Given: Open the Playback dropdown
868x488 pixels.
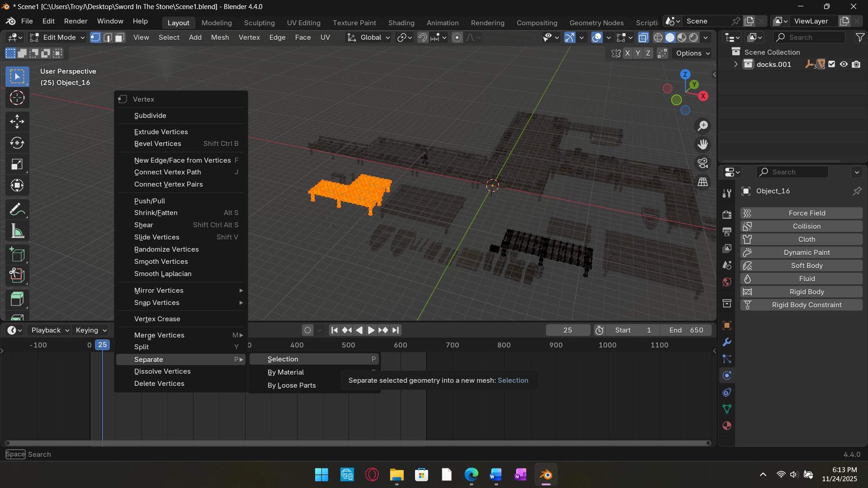Looking at the screenshot, I should [49, 330].
